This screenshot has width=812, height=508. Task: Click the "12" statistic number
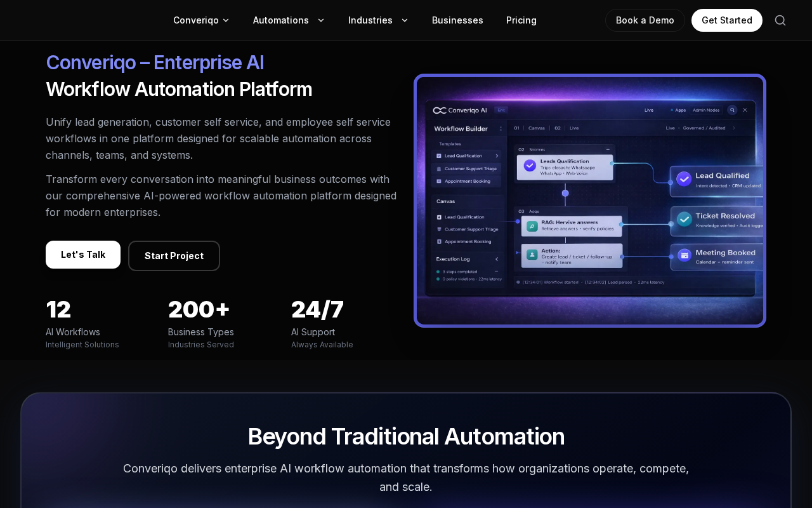pos(58,309)
